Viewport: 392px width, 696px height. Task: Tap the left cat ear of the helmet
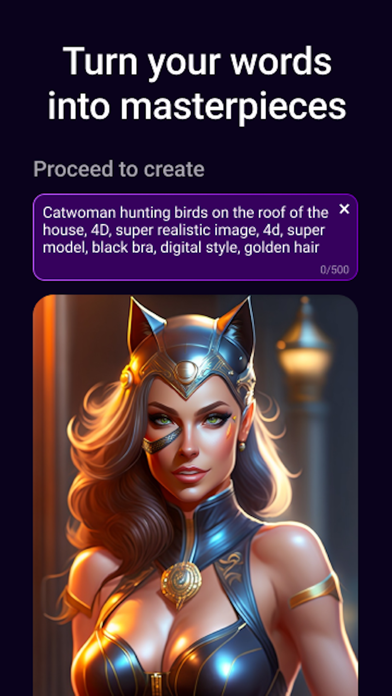(144, 324)
